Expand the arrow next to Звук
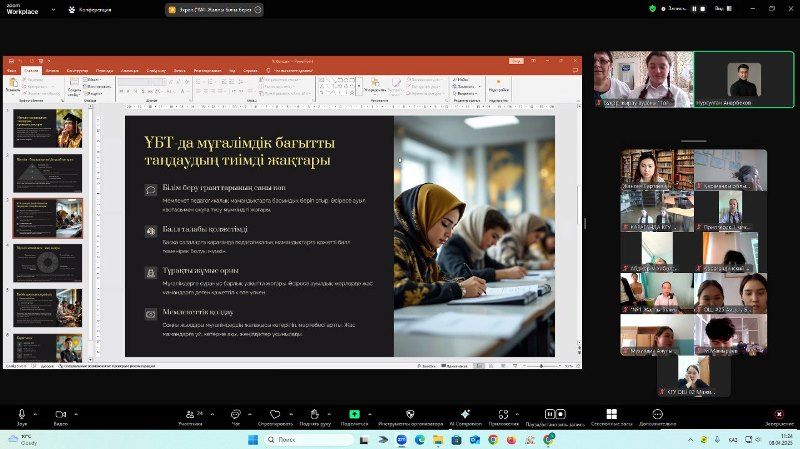The height and width of the screenshot is (449, 800). click(35, 413)
